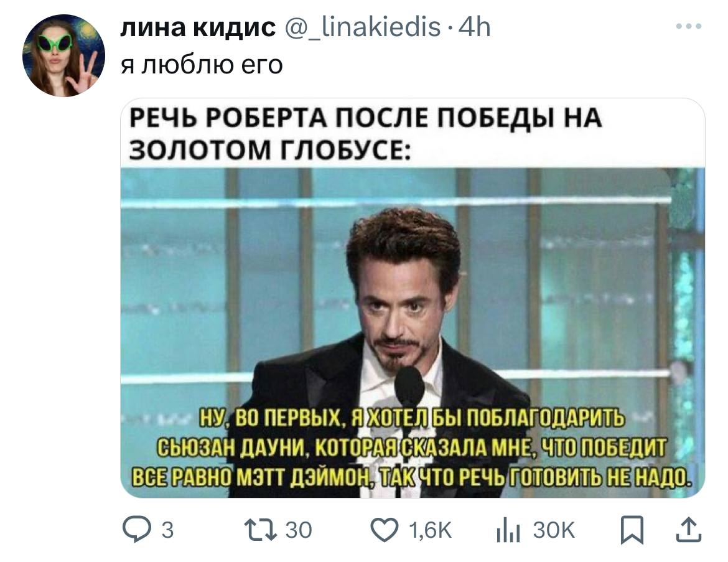Screen dimensions: 728x562
Task: Click the display name лина кидис
Action: [x=198, y=27]
